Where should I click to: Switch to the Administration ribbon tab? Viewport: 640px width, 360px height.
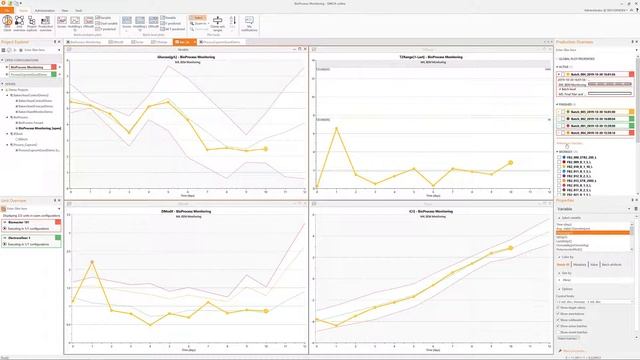[x=45, y=11]
